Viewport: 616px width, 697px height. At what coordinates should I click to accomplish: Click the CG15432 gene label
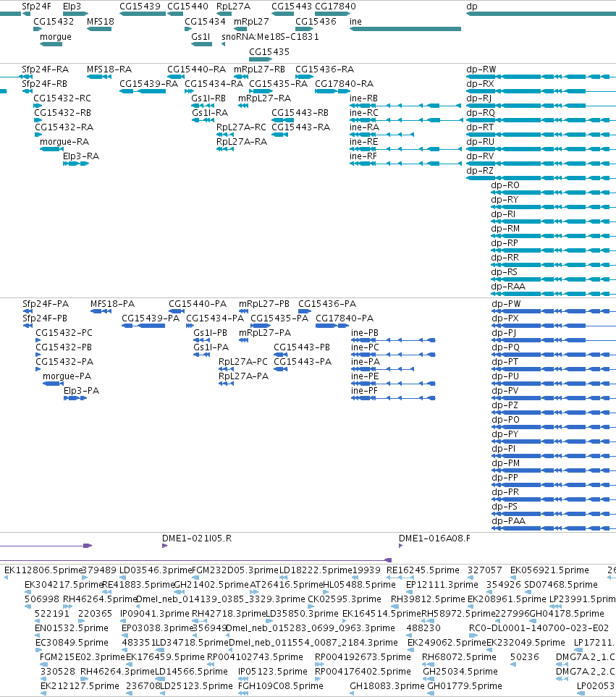(x=54, y=21)
